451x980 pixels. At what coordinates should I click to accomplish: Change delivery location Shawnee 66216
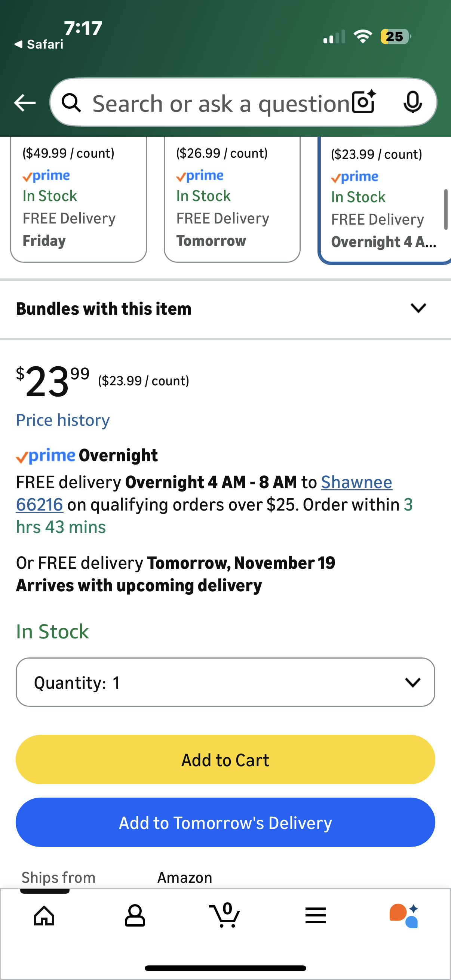(x=356, y=483)
